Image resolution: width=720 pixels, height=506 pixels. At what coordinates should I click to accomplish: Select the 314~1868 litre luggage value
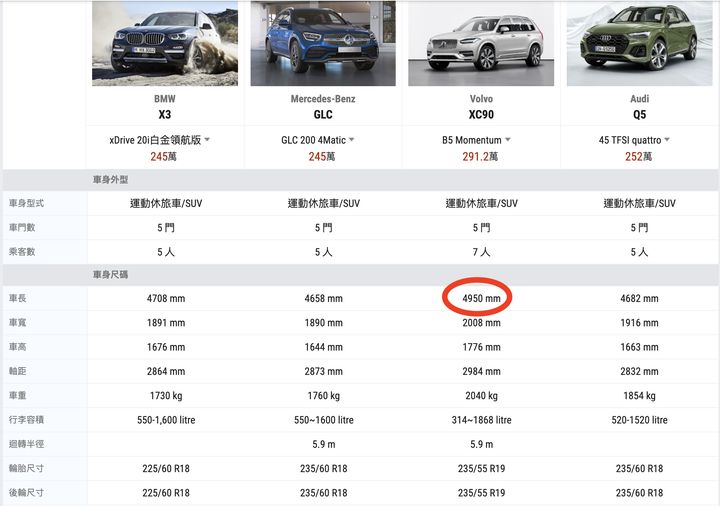click(x=481, y=420)
